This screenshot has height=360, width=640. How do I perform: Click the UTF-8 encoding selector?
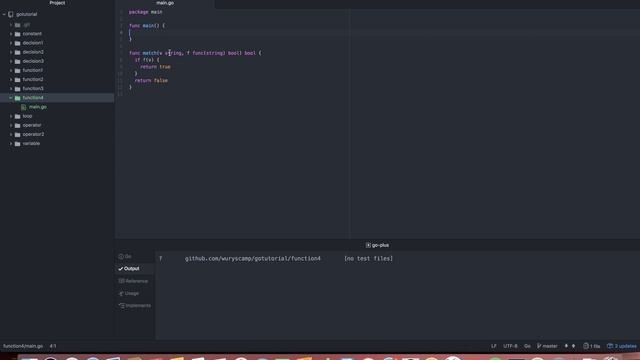point(510,346)
